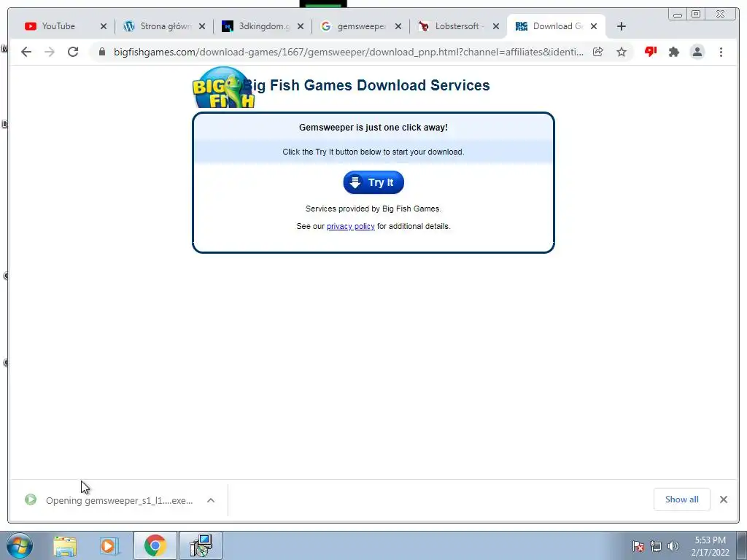747x560 pixels.
Task: Launch Windows Media Player from taskbar
Action: 109,546
